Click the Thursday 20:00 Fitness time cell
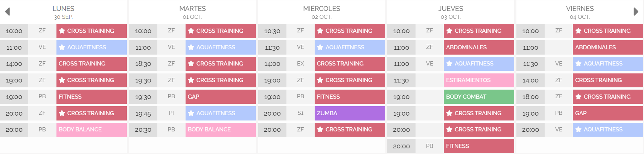 pyautogui.click(x=401, y=146)
